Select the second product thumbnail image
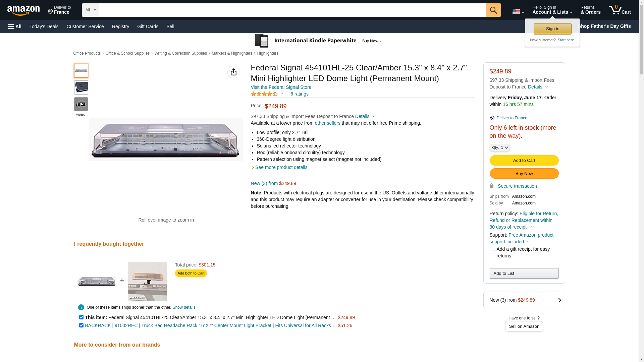The width and height of the screenshot is (644, 362). pyautogui.click(x=81, y=87)
